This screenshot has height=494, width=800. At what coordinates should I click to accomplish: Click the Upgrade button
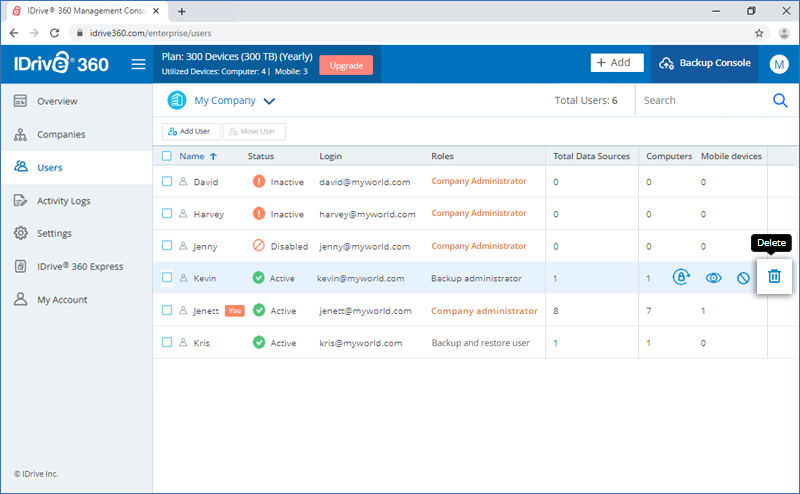click(x=346, y=65)
